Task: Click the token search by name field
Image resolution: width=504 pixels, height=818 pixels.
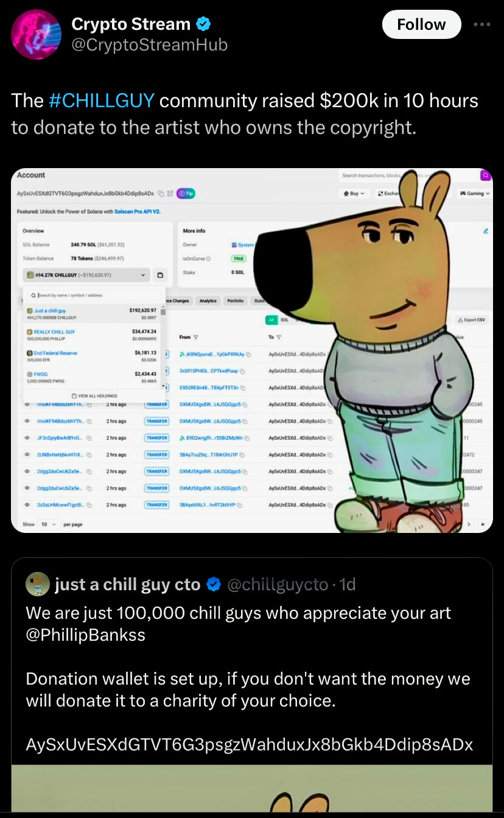Action: tap(94, 295)
